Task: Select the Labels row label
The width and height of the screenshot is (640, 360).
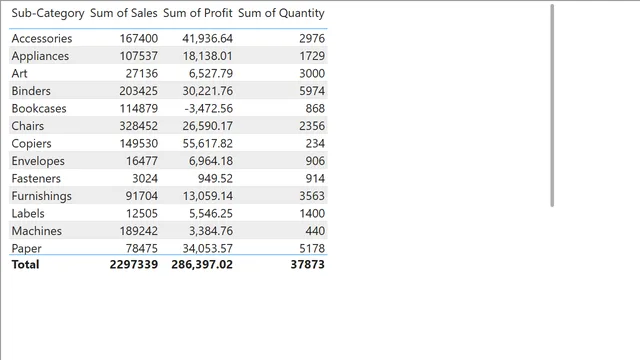Action: click(x=28, y=214)
